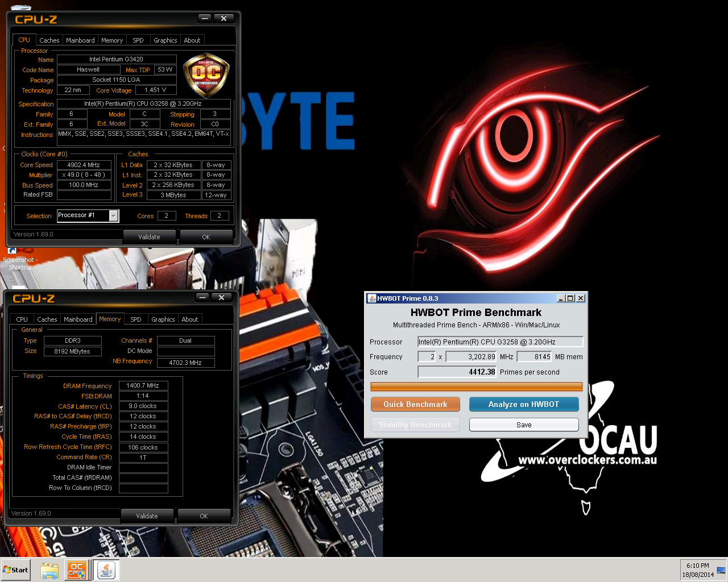This screenshot has height=582, width=728.
Task: Select About tab in bottom CPU-Z window
Action: coord(190,319)
